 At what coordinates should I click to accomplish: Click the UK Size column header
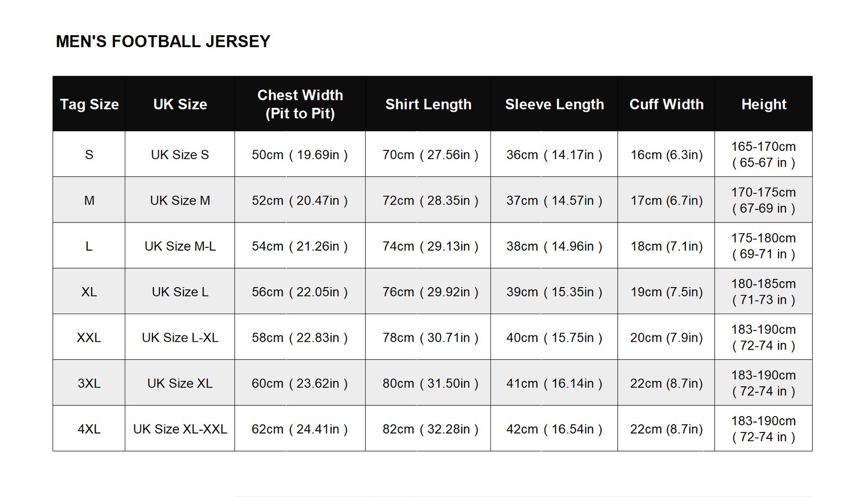tap(180, 104)
